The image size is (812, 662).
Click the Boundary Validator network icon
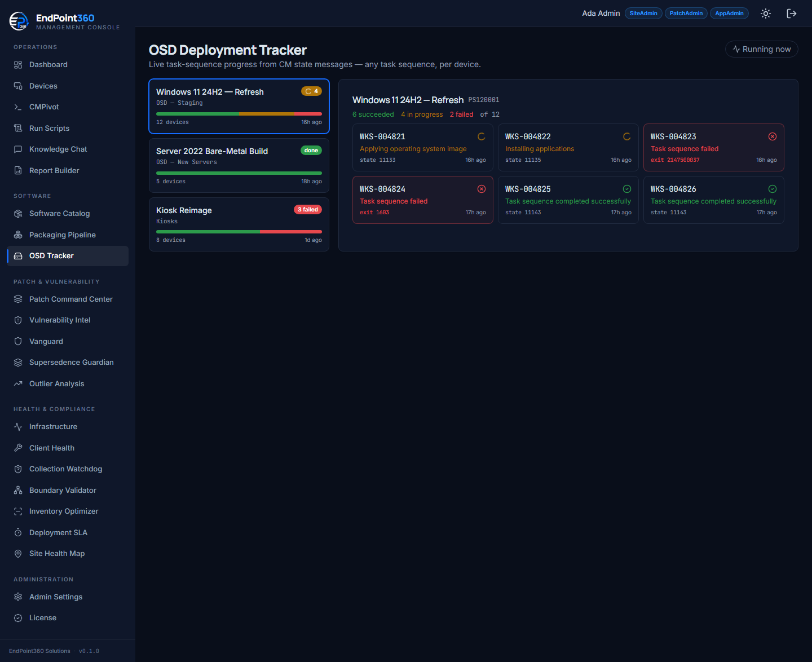pos(18,490)
